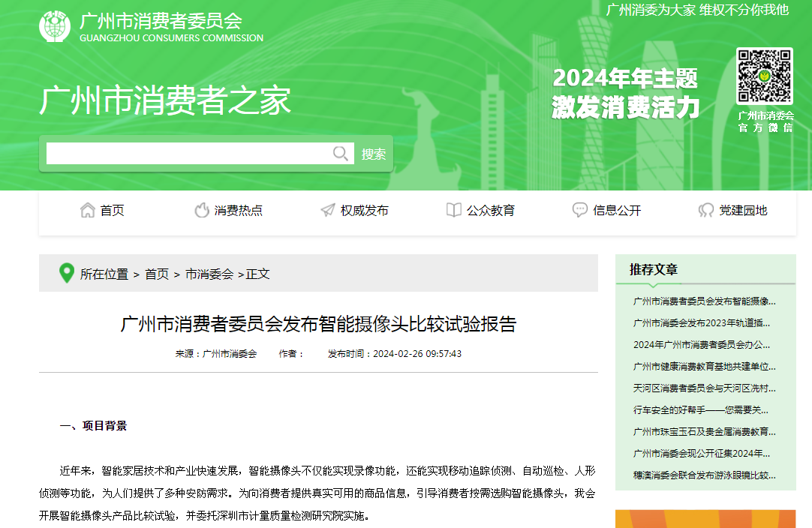Go to 首页 in the breadcrumb
The width and height of the screenshot is (812, 528).
(157, 274)
